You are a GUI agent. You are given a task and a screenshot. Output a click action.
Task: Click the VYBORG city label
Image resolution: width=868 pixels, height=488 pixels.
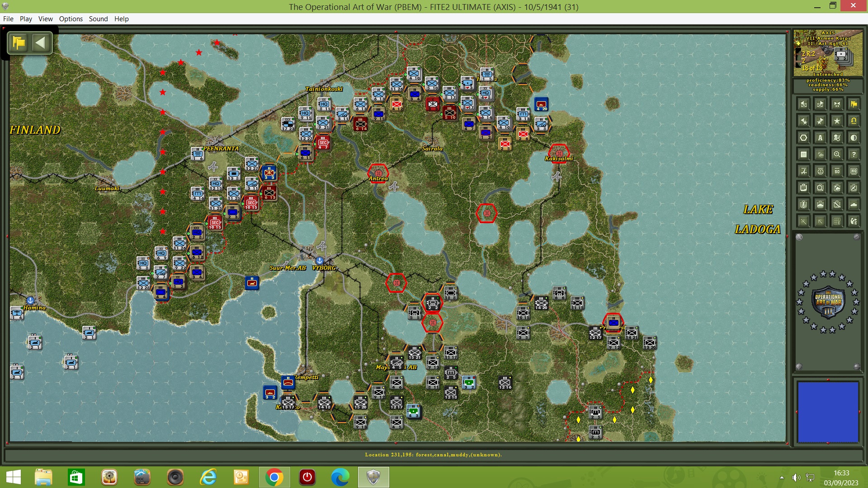pyautogui.click(x=324, y=268)
